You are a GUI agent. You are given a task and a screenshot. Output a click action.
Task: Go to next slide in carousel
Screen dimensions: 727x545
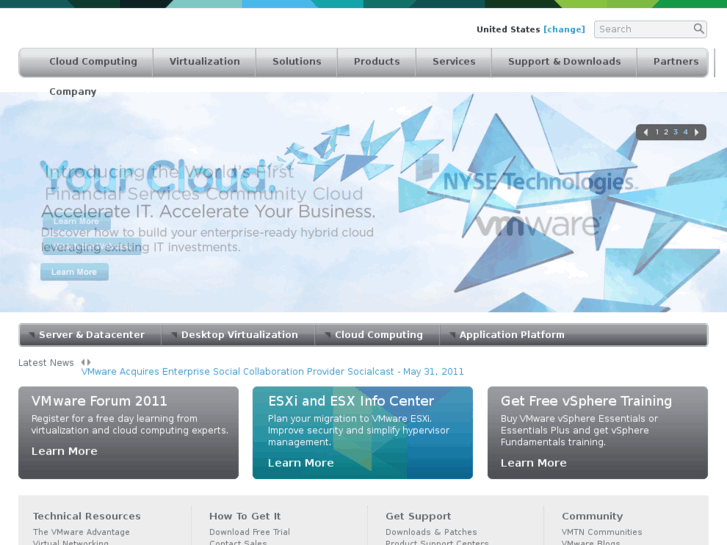click(x=696, y=132)
